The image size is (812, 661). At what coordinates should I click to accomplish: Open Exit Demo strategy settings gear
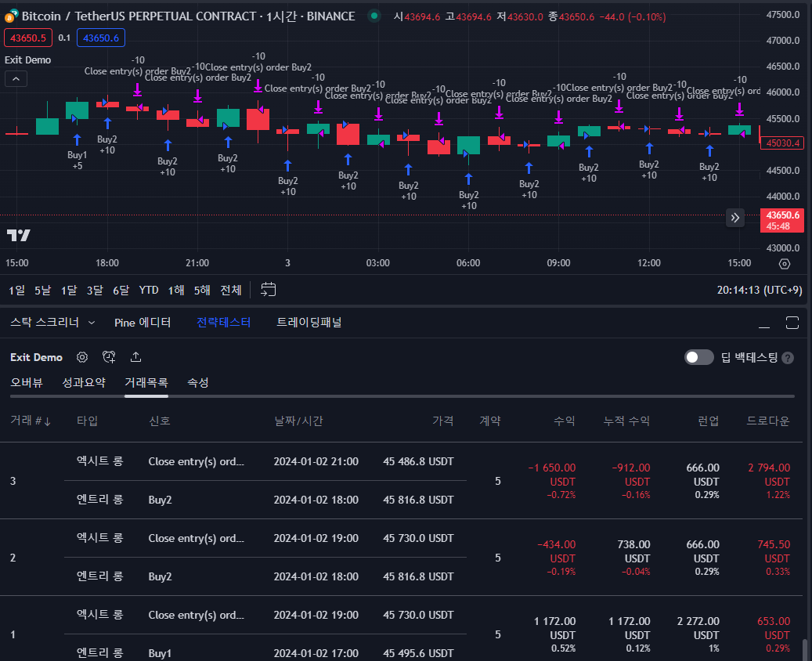81,357
